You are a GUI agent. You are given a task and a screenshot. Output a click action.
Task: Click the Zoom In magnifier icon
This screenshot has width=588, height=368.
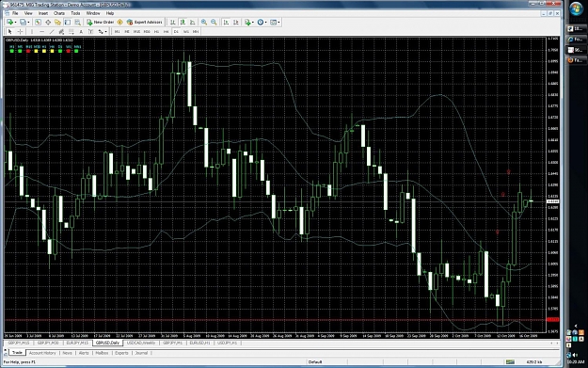click(x=203, y=23)
